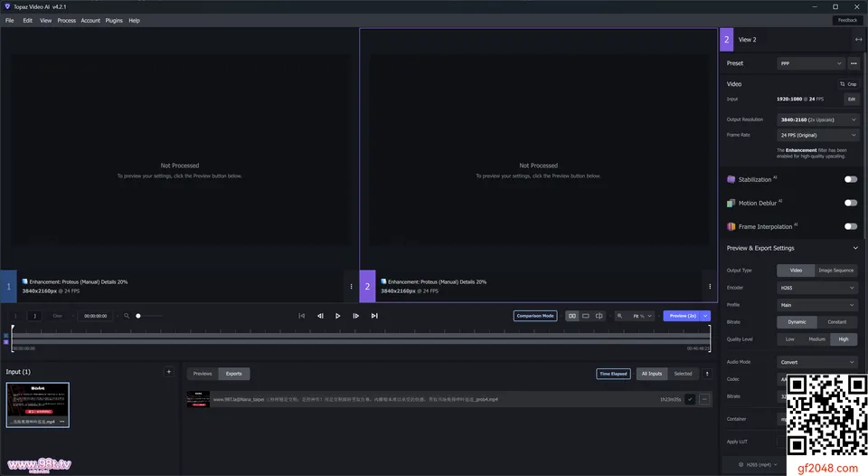Jump to the first frame
Screen dimensions: 868x476
302,316
